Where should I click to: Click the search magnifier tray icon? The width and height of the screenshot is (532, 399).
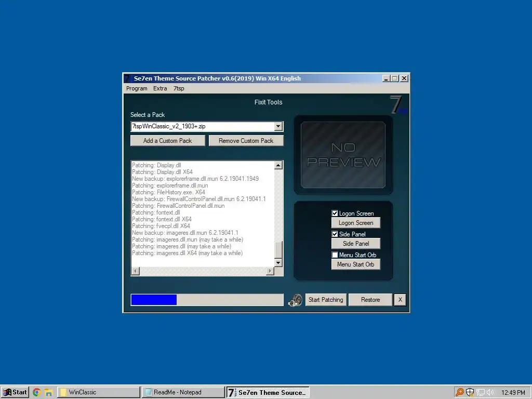[x=459, y=392]
